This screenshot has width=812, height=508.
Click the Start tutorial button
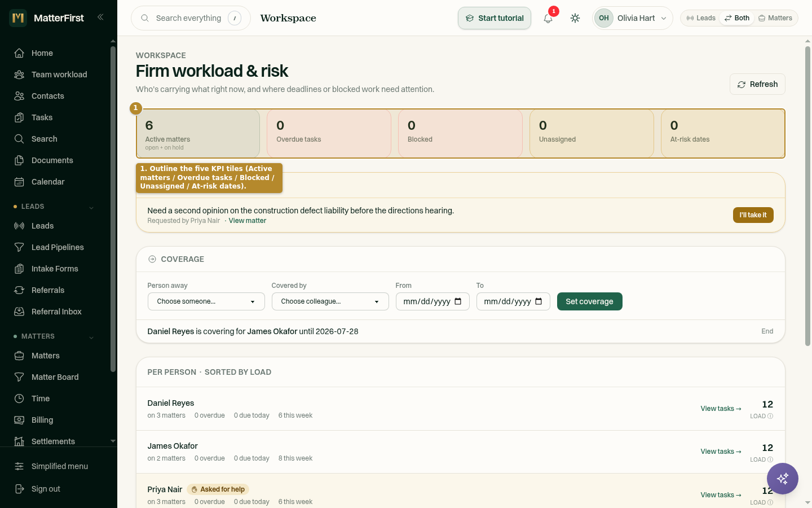click(x=495, y=18)
